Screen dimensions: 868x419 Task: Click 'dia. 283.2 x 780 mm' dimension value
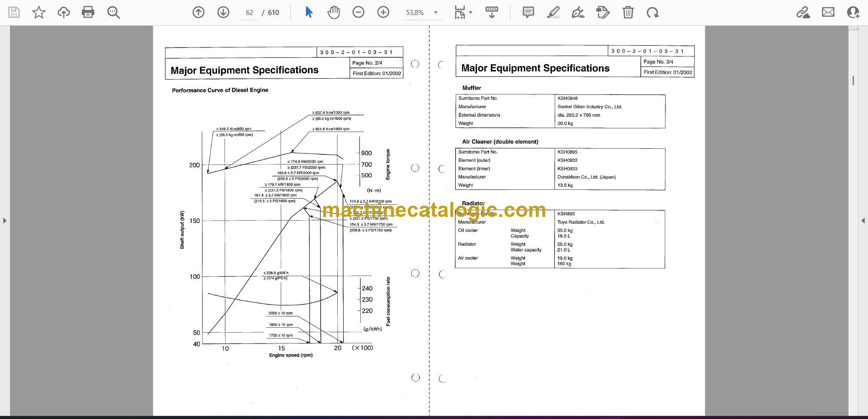pos(579,115)
